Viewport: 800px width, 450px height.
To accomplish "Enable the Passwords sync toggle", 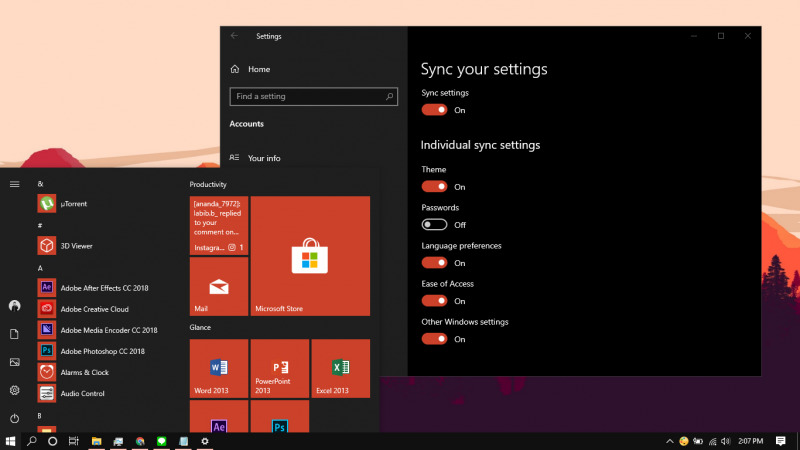I will tap(434, 225).
